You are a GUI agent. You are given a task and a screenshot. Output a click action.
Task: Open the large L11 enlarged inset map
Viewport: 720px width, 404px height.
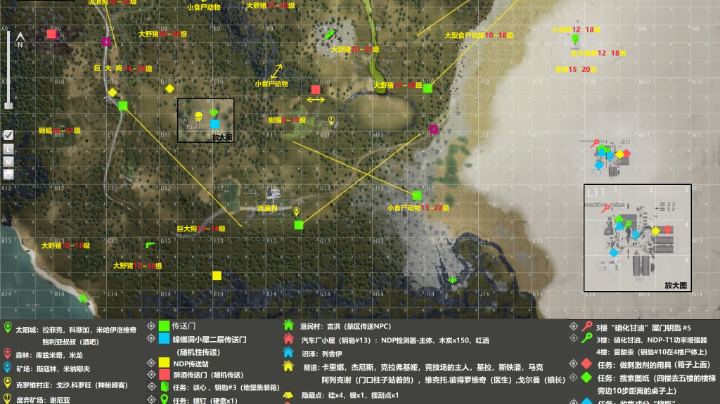click(x=637, y=238)
